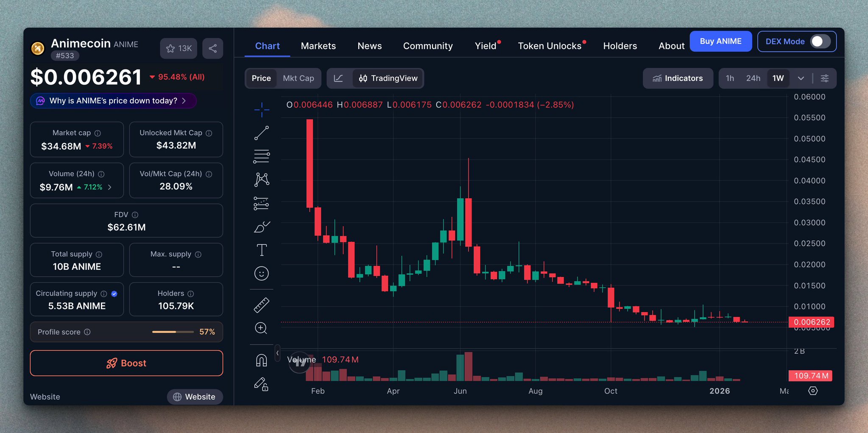Viewport: 868px width, 433px height.
Task: Activate the zoom in tool
Action: [x=262, y=328]
